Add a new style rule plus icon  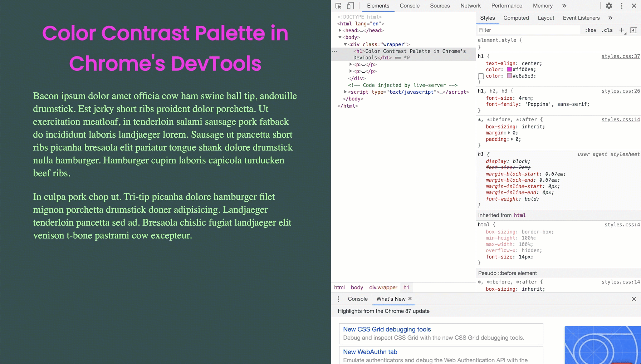tap(622, 30)
